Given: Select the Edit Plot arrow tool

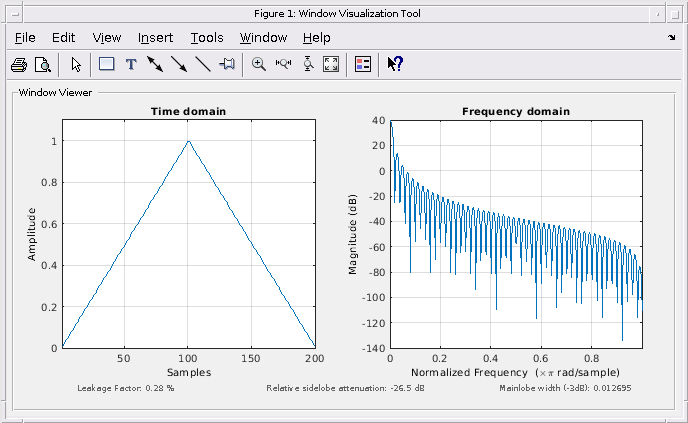Looking at the screenshot, I should point(76,65).
